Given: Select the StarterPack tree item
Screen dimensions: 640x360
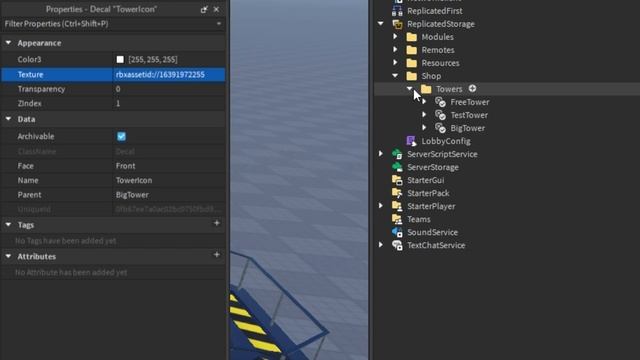Looking at the screenshot, I should tap(428, 193).
